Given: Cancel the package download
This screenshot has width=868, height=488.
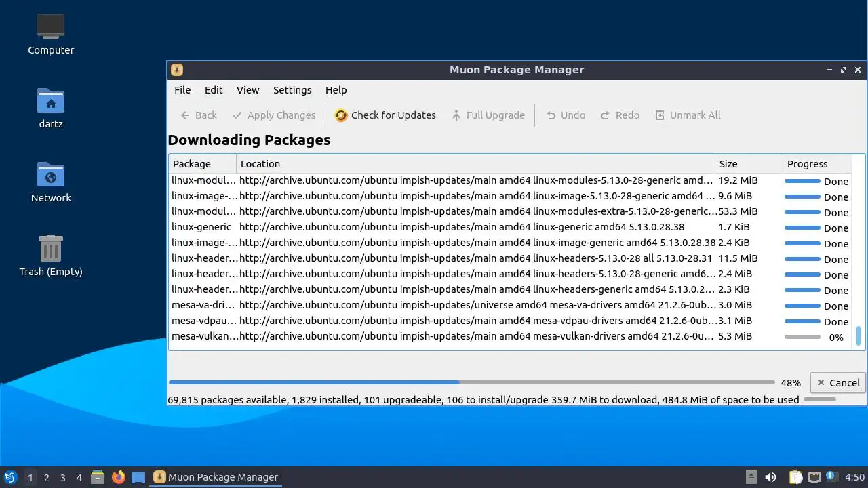Looking at the screenshot, I should [838, 383].
